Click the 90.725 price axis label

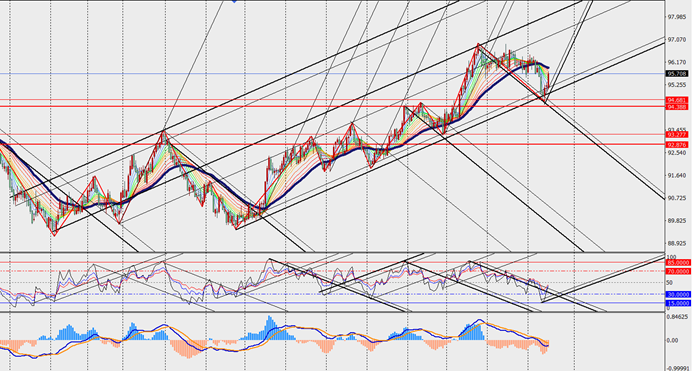[677, 198]
